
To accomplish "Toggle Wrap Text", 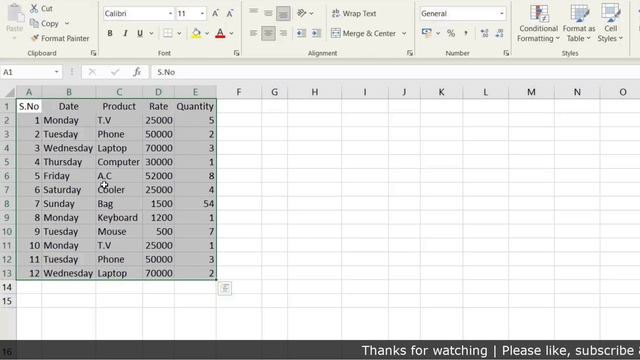I will (354, 13).
